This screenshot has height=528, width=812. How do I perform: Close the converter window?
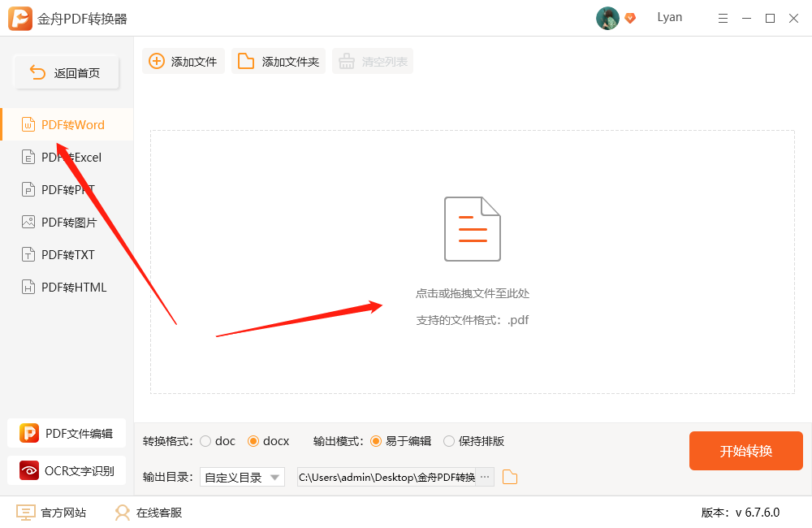click(x=793, y=19)
